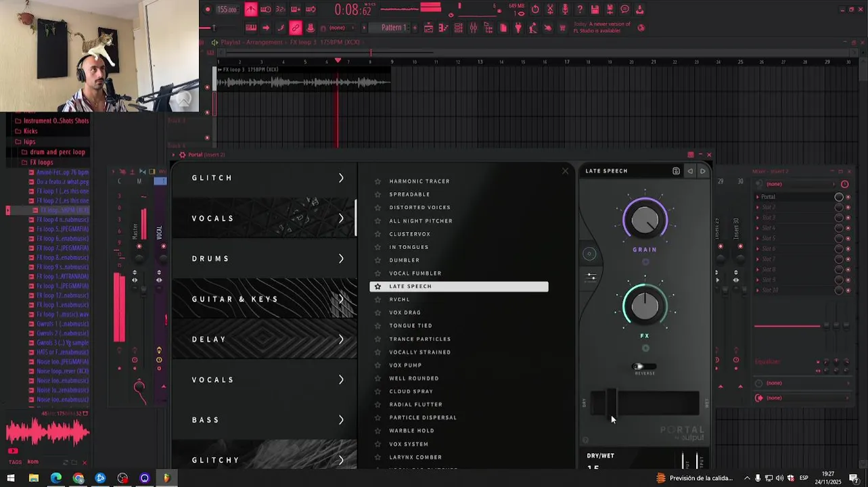Click the microphone one-click recording icon
Screen dimensions: 868x487
pyautogui.click(x=565, y=9)
